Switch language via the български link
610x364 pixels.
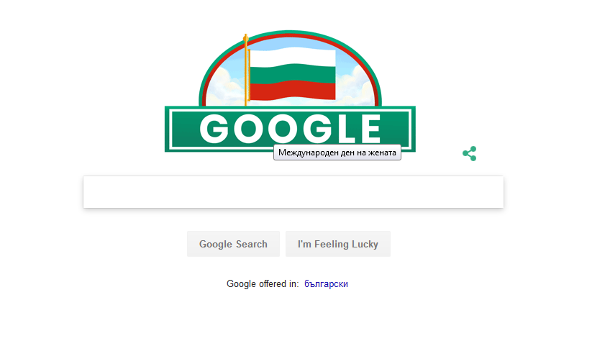(x=326, y=284)
